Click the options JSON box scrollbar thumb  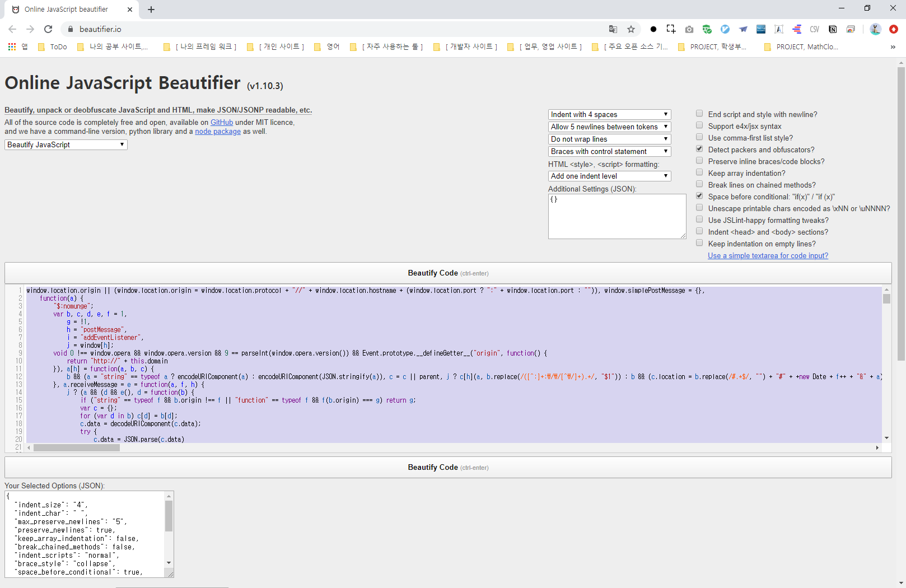point(169,516)
